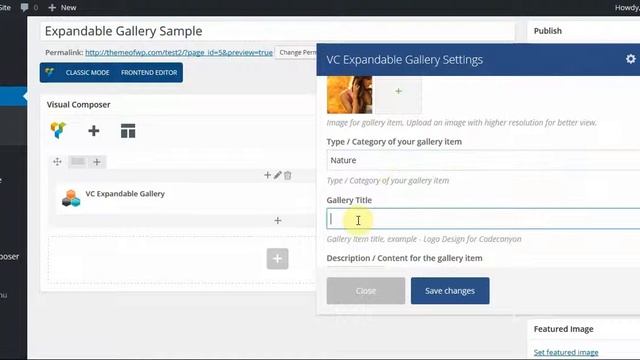Open the New content menu in admin bar

(62, 7)
